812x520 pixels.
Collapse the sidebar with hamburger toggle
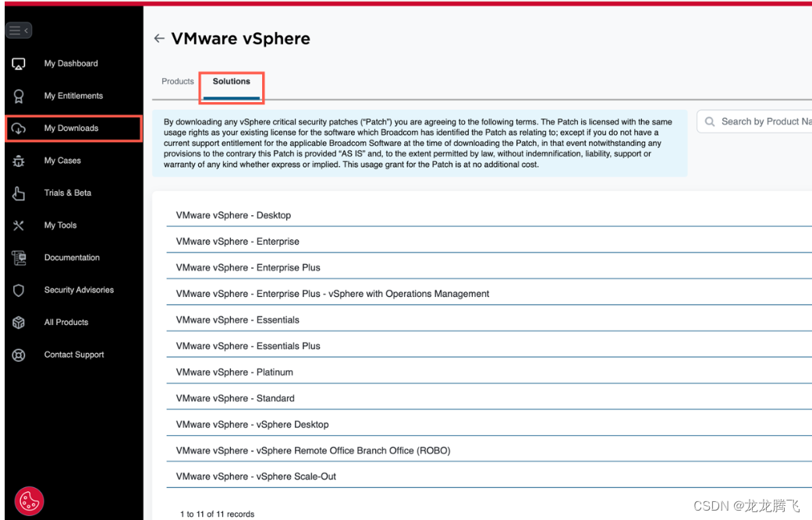[x=19, y=30]
